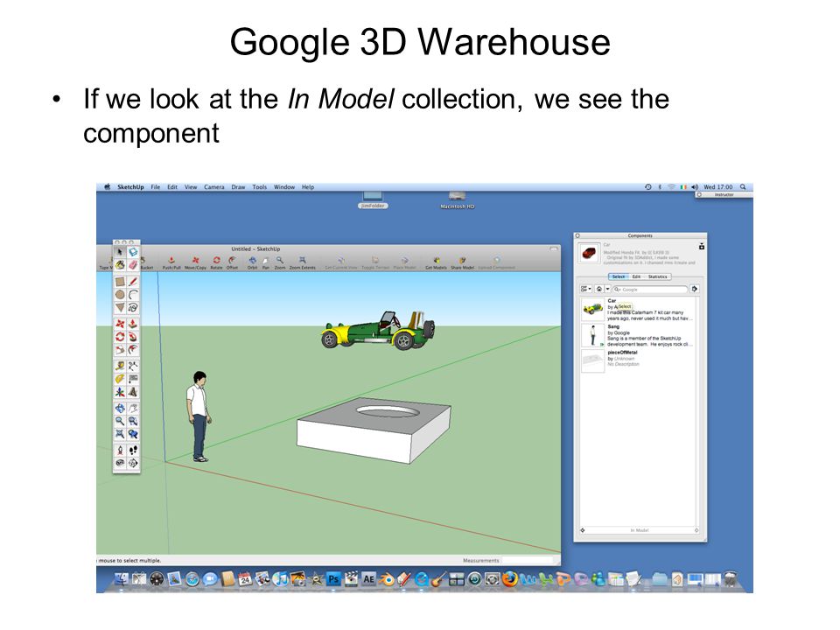This screenshot has height=630, width=840.
Task: Click the Details arrow beside search field
Action: click(694, 290)
